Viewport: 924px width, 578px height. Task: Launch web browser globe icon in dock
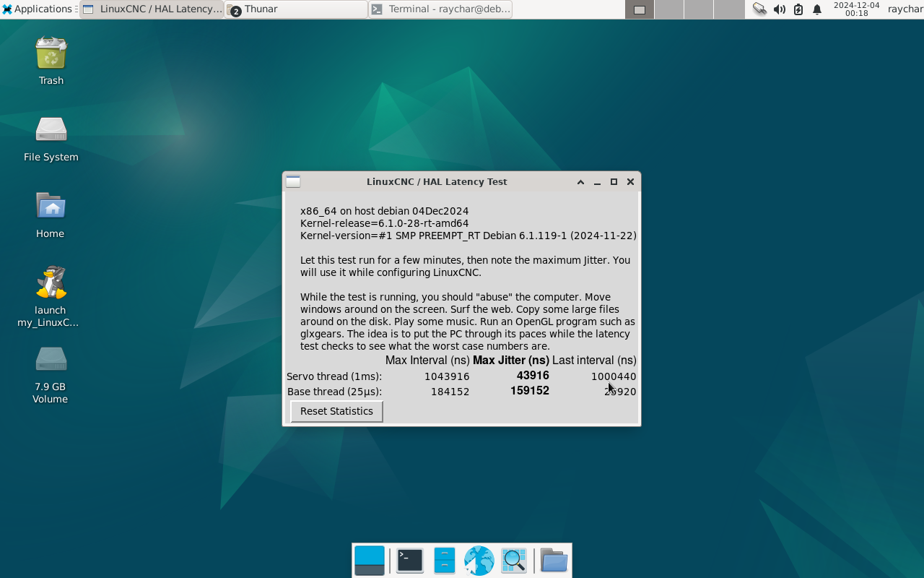coord(479,561)
